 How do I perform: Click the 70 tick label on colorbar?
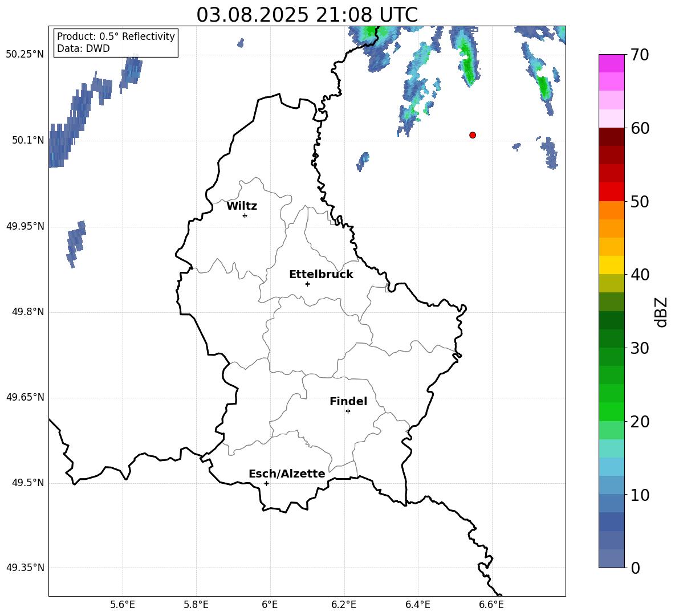[x=640, y=55]
